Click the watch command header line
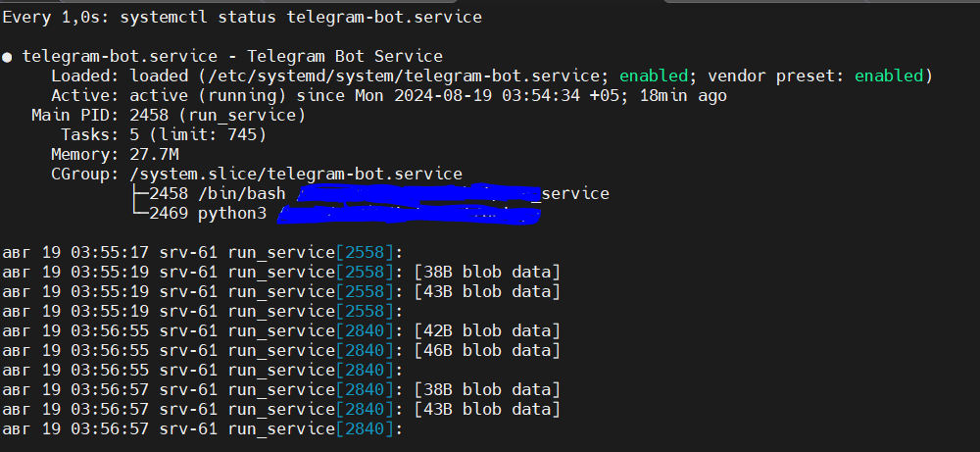Image resolution: width=980 pixels, height=452 pixels. tap(242, 18)
